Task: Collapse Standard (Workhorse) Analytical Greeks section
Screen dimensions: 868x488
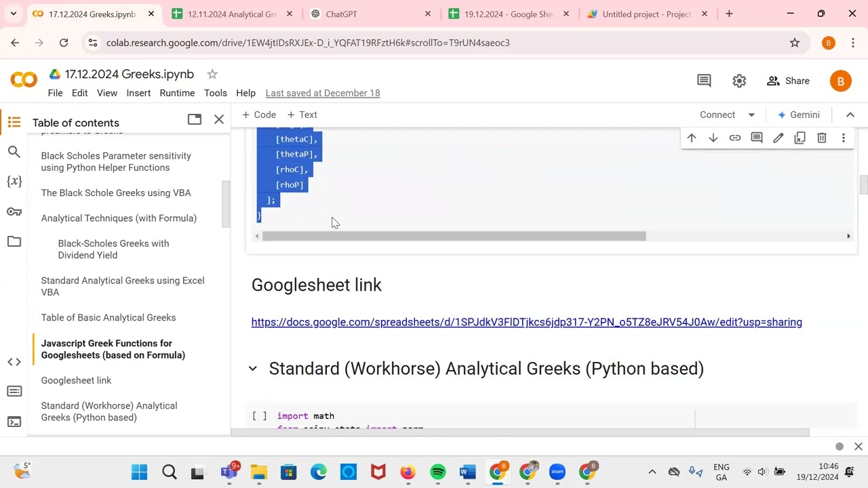Action: (253, 369)
